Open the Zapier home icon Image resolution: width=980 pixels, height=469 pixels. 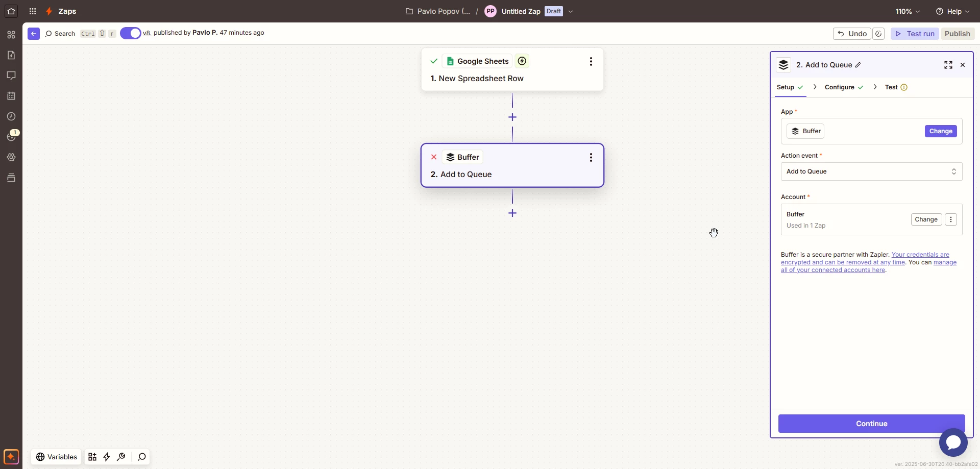click(11, 11)
